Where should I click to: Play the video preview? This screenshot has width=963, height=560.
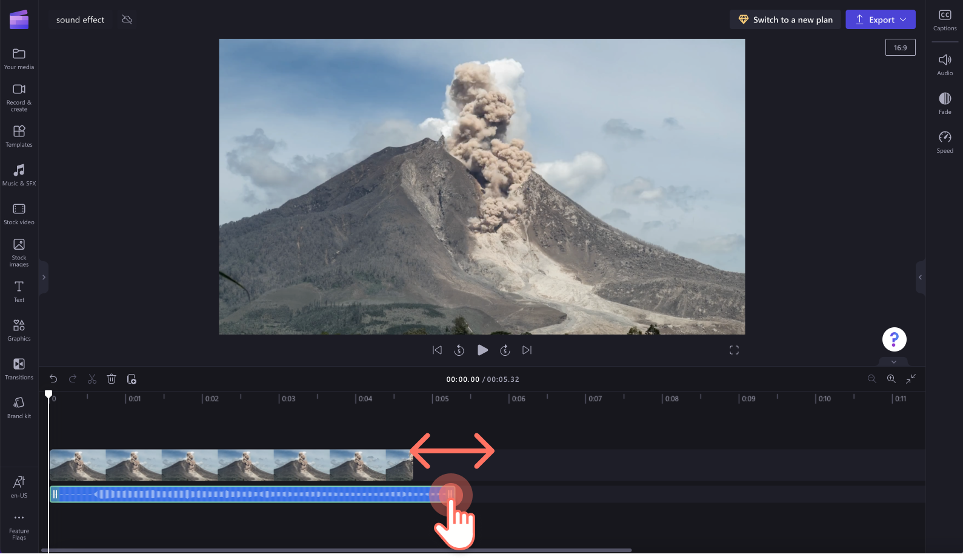click(482, 350)
